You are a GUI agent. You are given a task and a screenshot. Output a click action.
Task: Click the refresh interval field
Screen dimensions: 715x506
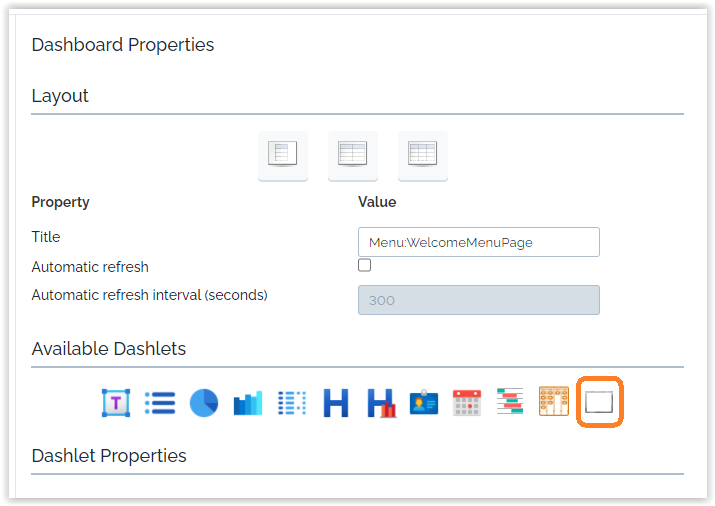[x=478, y=300]
